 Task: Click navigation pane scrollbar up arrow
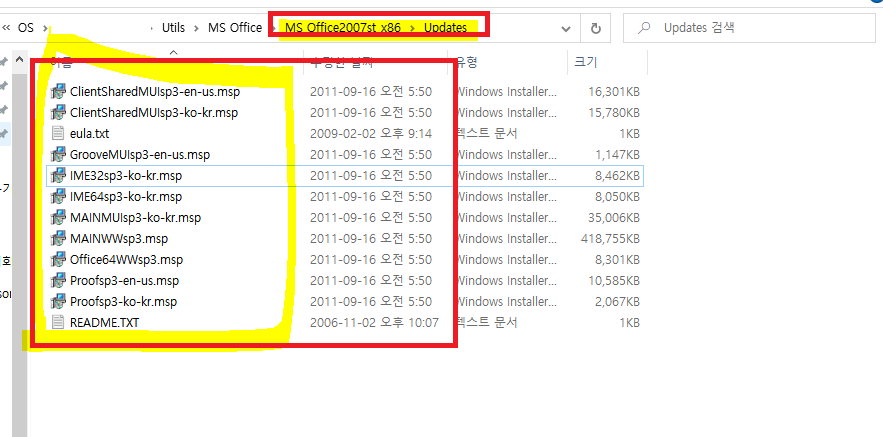pyautogui.click(x=20, y=60)
